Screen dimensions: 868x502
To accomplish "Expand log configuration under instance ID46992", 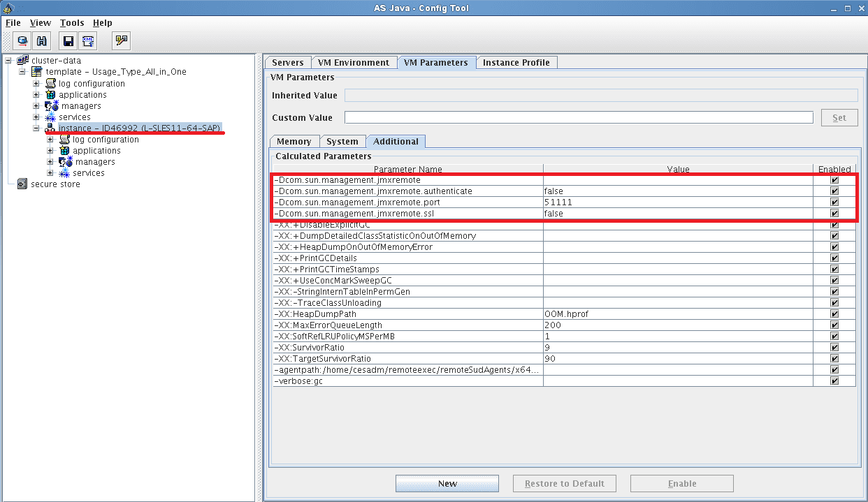I will tap(50, 139).
